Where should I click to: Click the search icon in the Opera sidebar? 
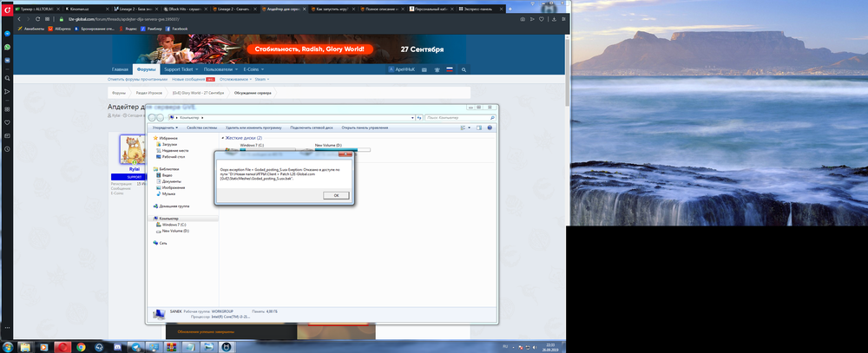7,76
